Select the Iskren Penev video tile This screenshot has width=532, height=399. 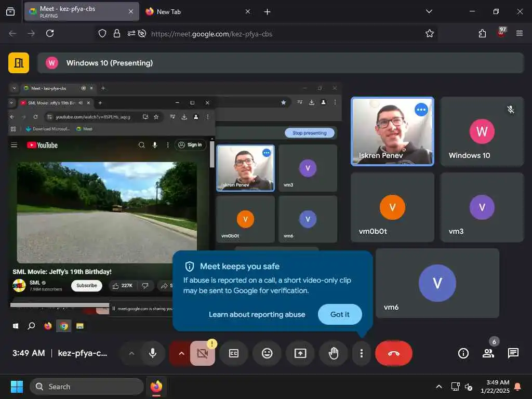coord(392,131)
